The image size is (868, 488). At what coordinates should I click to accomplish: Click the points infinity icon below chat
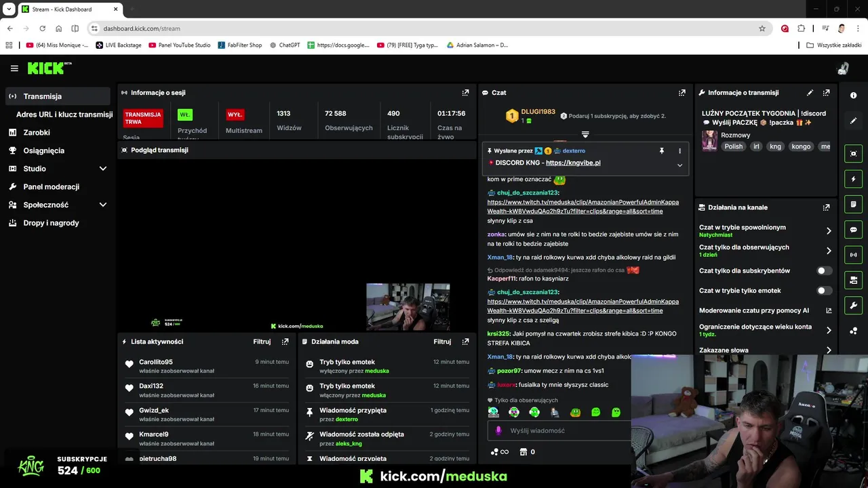[x=500, y=452]
